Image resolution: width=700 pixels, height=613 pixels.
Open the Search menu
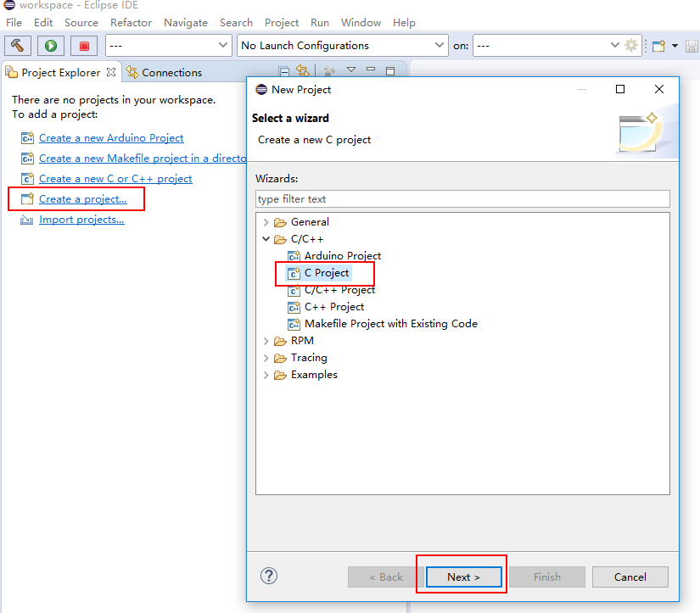pos(236,22)
